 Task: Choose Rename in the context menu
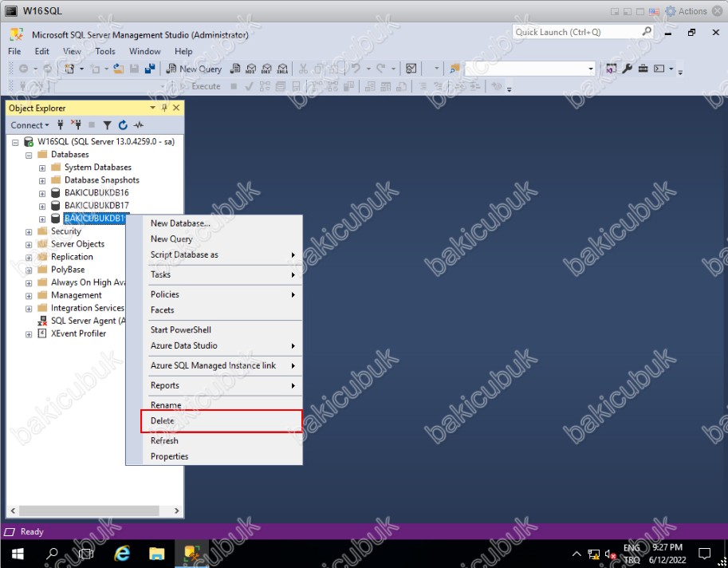click(222, 405)
